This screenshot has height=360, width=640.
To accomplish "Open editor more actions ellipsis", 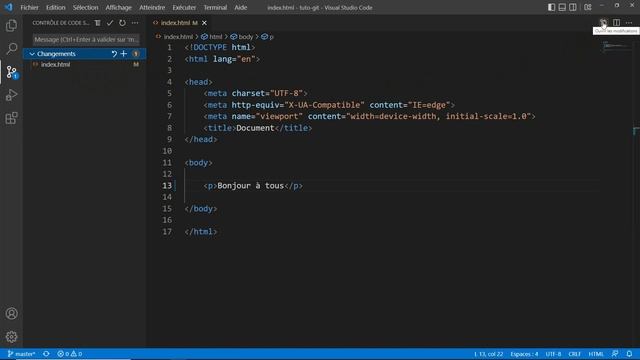I will pyautogui.click(x=629, y=22).
